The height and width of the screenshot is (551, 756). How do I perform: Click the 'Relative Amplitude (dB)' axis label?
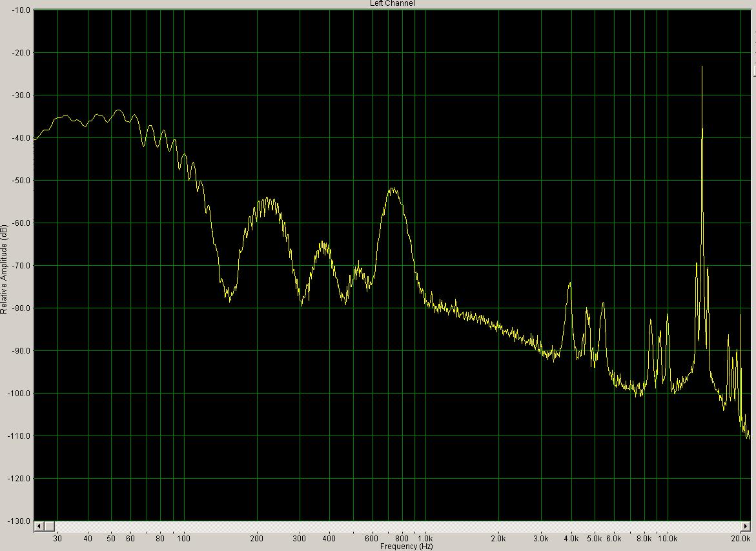click(x=4, y=269)
